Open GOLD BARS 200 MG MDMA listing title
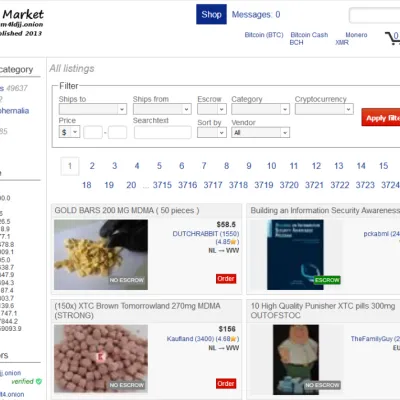The height and width of the screenshot is (400, 400). point(127,210)
